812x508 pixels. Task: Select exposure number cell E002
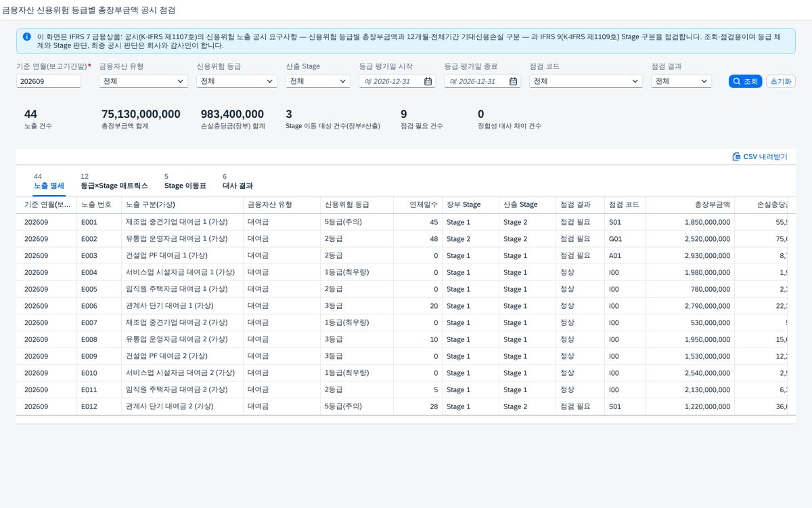pyautogui.click(x=98, y=239)
